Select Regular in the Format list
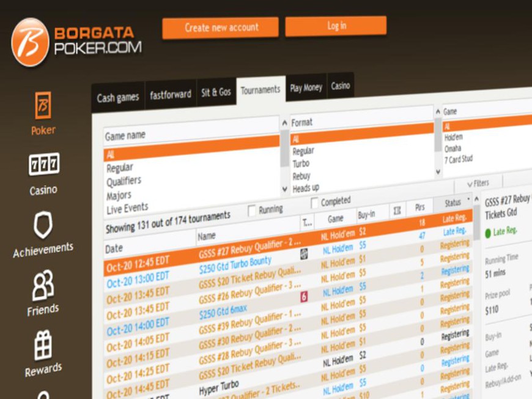This screenshot has width=532, height=399. [x=304, y=151]
